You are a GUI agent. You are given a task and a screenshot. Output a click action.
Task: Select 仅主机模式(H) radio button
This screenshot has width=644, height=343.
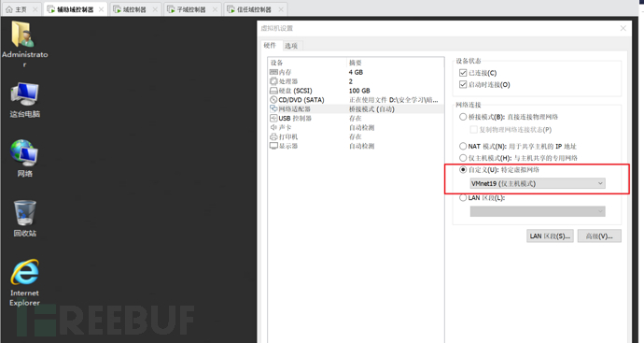click(x=463, y=158)
